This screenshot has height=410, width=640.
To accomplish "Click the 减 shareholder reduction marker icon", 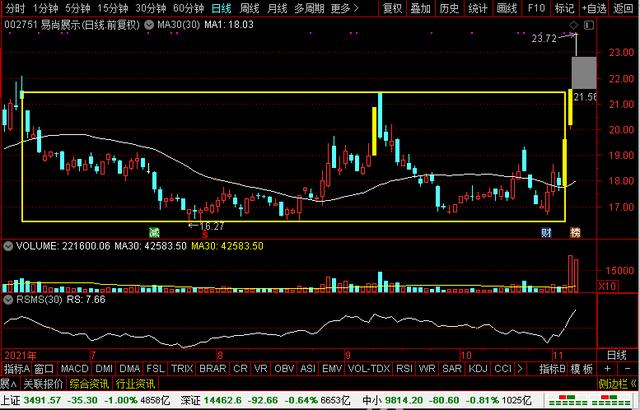I will pos(155,232).
